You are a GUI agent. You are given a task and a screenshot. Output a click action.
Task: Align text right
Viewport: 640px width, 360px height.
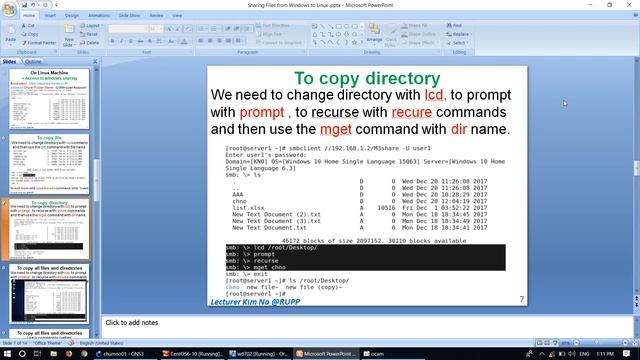pyautogui.click(x=219, y=41)
